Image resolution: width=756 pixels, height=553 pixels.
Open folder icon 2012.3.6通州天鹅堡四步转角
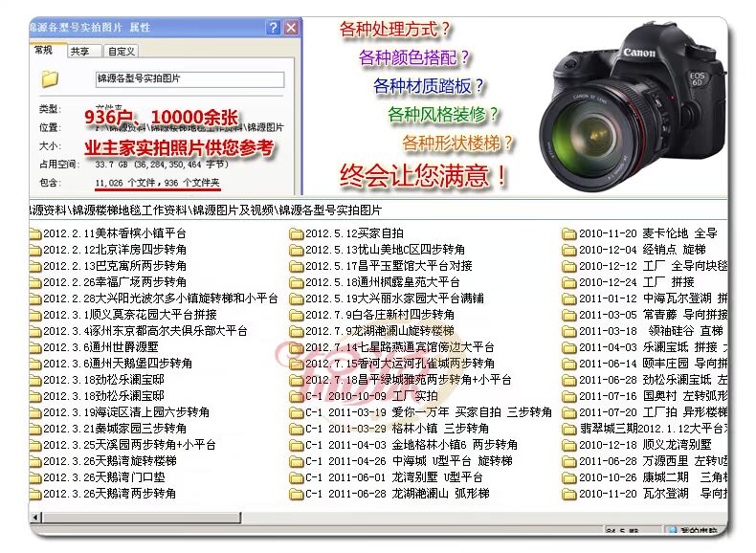tap(35, 365)
